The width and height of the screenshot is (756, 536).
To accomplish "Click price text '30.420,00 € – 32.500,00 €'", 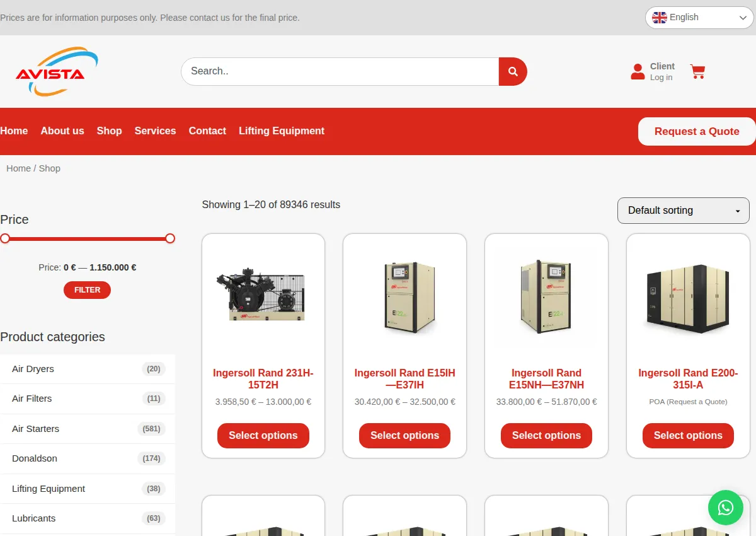I will (405, 402).
